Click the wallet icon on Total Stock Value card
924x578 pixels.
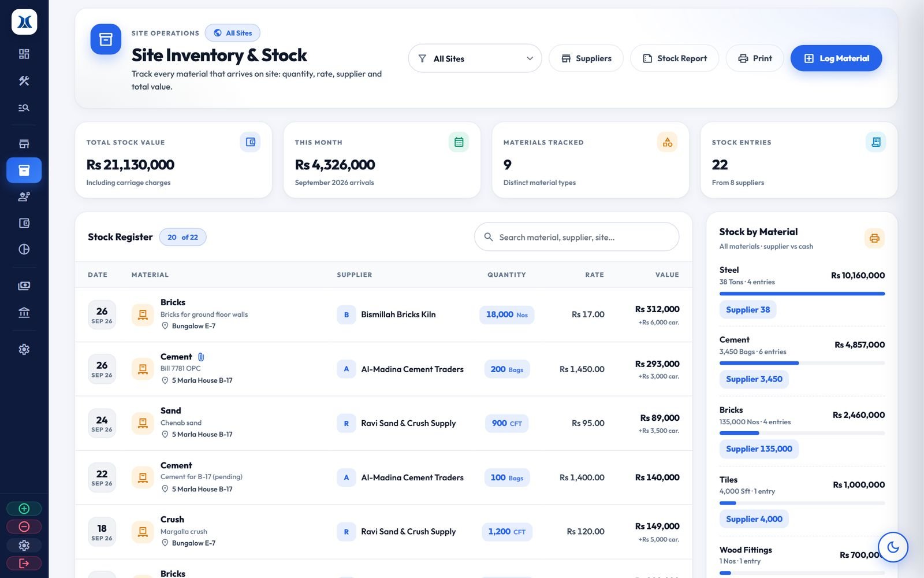(250, 142)
